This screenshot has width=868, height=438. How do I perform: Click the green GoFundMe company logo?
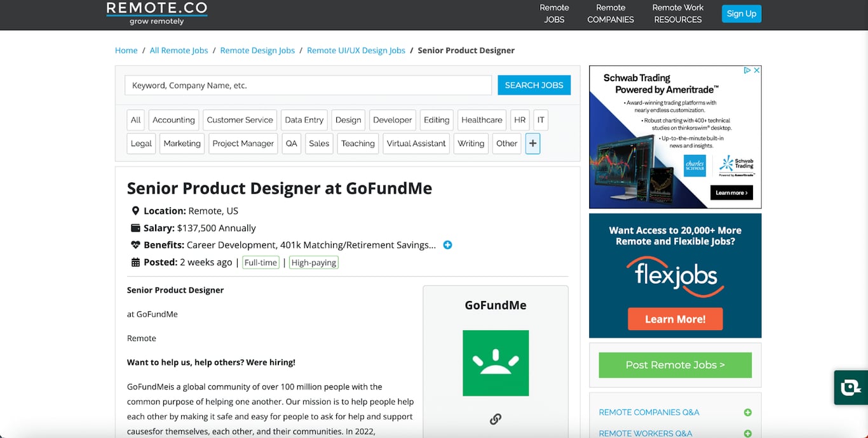pyautogui.click(x=496, y=363)
